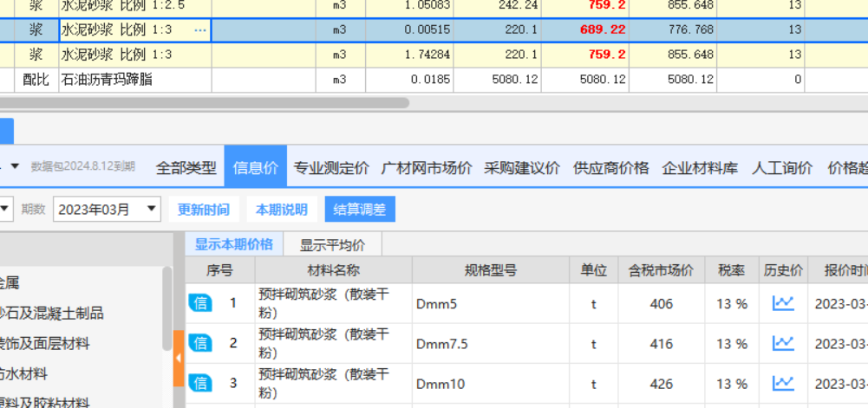This screenshot has height=408, width=868.
Task: Click the 规格型号 column header
Action: pyautogui.click(x=491, y=269)
